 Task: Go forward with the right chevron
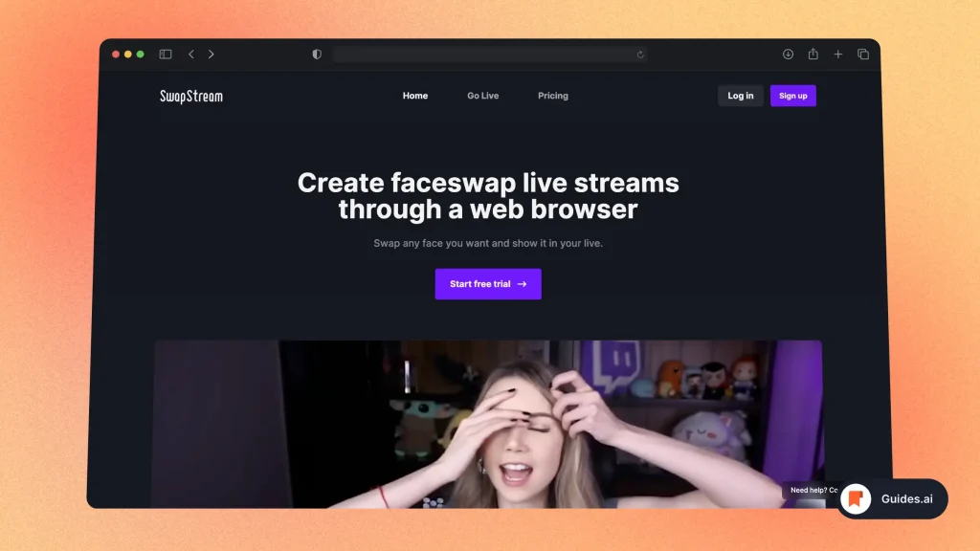click(x=212, y=55)
